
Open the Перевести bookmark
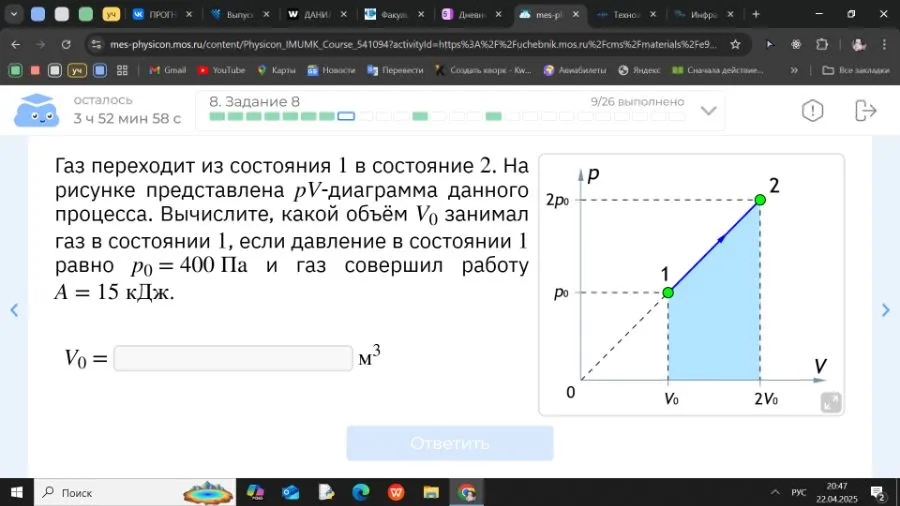395,70
